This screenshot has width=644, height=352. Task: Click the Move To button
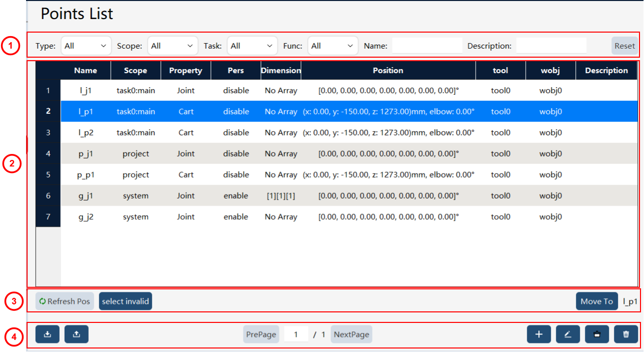pyautogui.click(x=597, y=301)
